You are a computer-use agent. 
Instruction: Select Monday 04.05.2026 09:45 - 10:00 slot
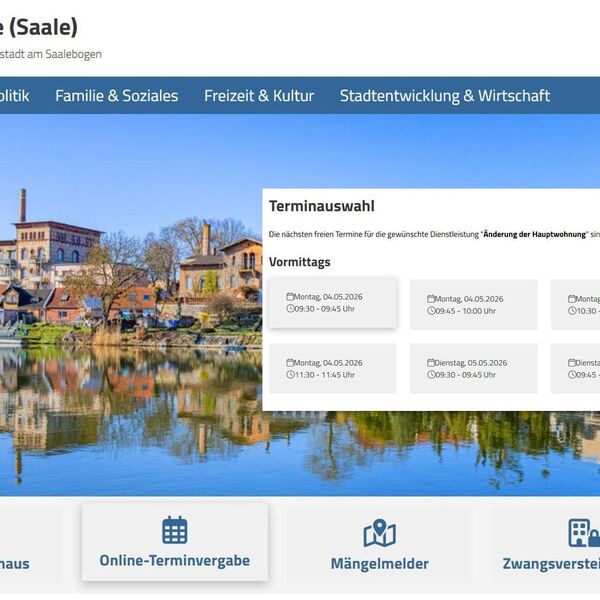click(x=474, y=305)
